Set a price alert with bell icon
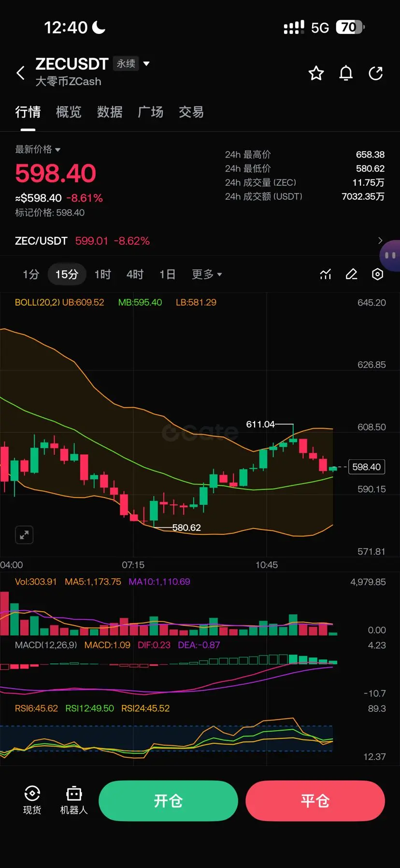400x868 pixels. [346, 73]
